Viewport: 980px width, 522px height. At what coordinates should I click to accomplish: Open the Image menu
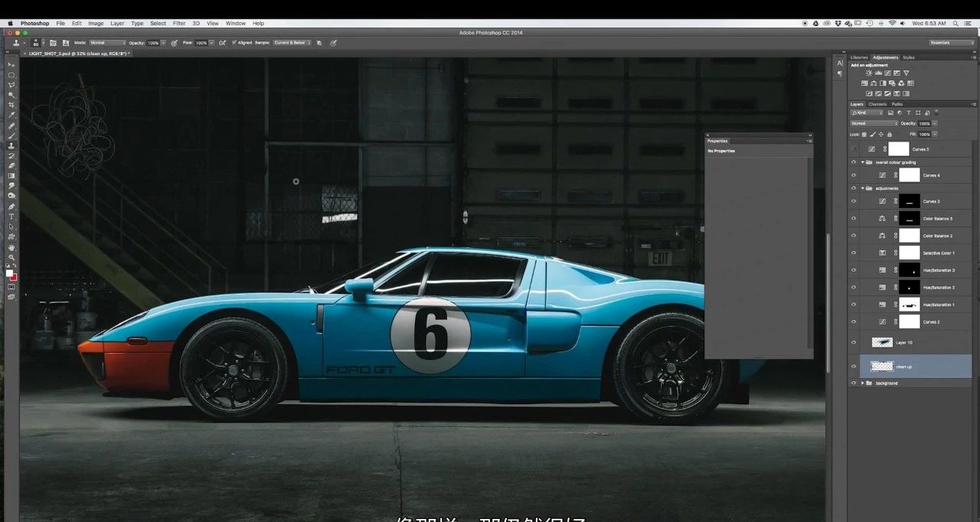coord(96,24)
